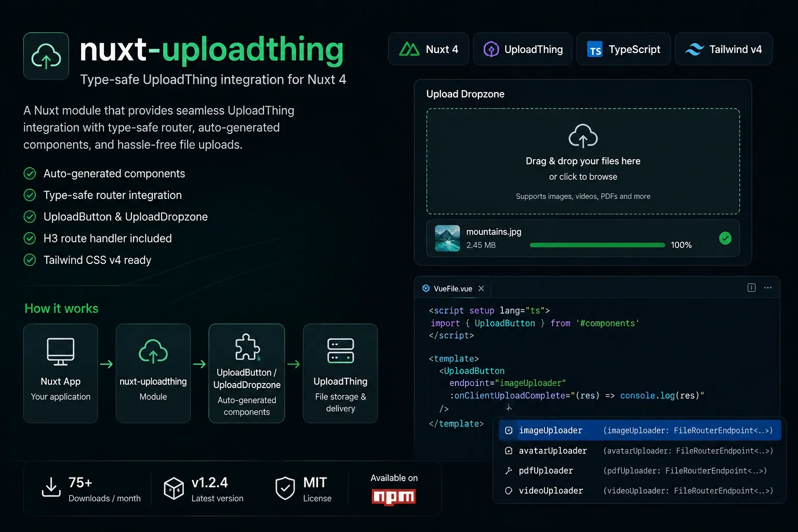Click the check icon beside Auto-generated components

pos(30,174)
